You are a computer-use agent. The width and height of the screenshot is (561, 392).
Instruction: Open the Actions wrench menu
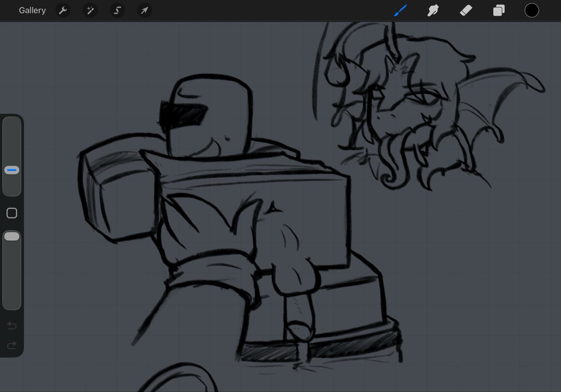point(63,10)
